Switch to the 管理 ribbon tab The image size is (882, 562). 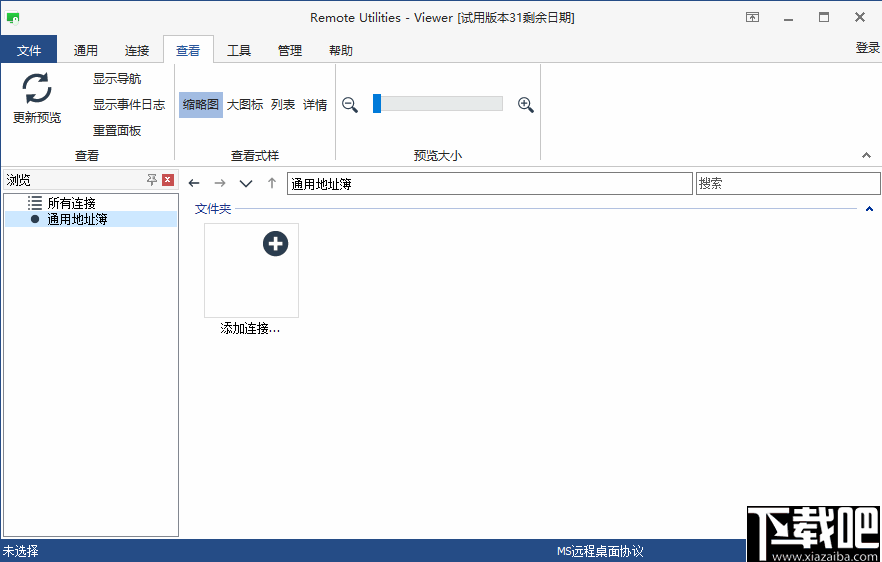pyautogui.click(x=290, y=50)
